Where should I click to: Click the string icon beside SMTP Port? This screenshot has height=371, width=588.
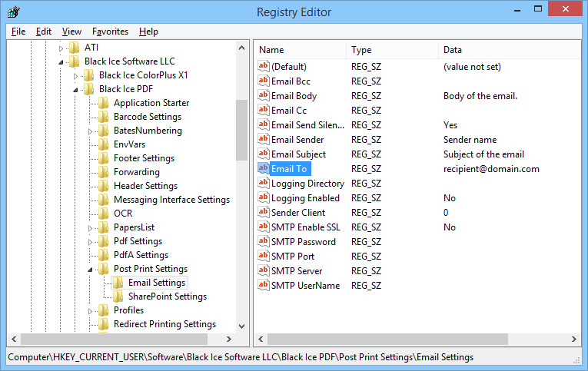click(263, 257)
